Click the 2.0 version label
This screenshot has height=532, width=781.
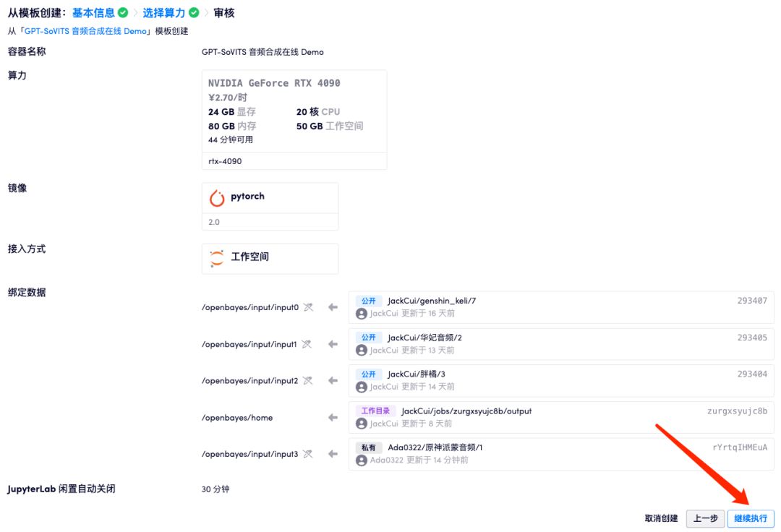tap(213, 222)
